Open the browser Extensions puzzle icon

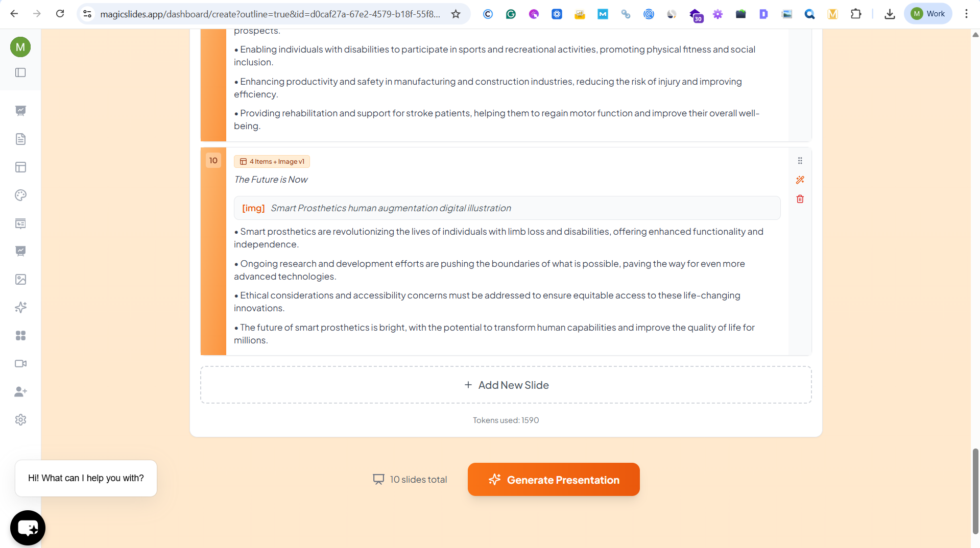856,14
